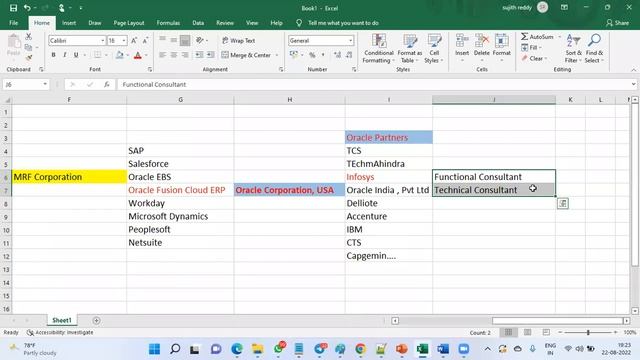Increase font size with the larger A icon

click(x=134, y=40)
